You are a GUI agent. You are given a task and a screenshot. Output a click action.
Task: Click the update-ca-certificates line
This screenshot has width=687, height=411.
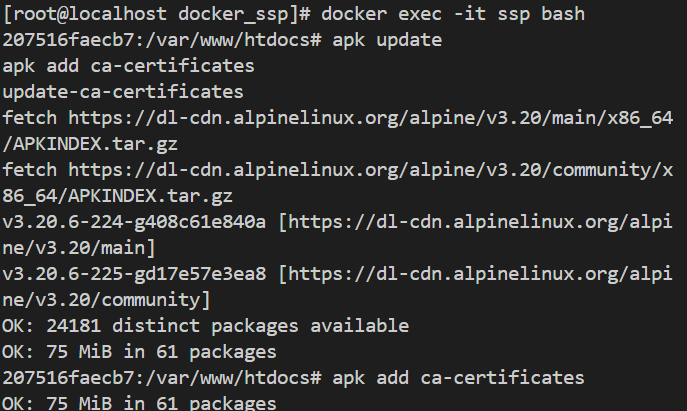point(123,92)
